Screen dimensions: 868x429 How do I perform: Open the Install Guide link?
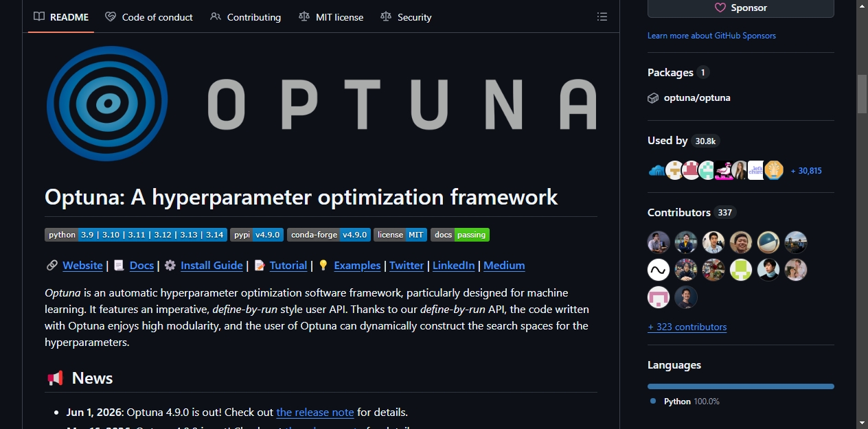(212, 266)
